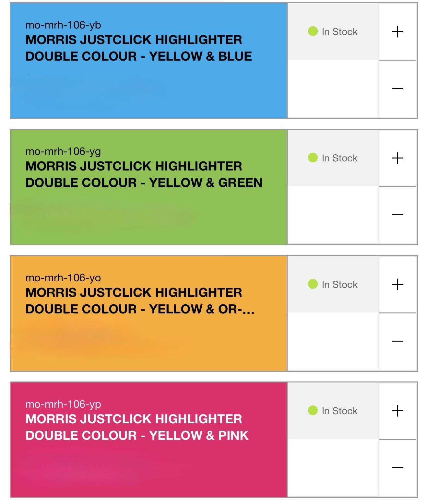Remove one Yellow & Orange highlighter
The image size is (428, 504).
coord(398,341)
